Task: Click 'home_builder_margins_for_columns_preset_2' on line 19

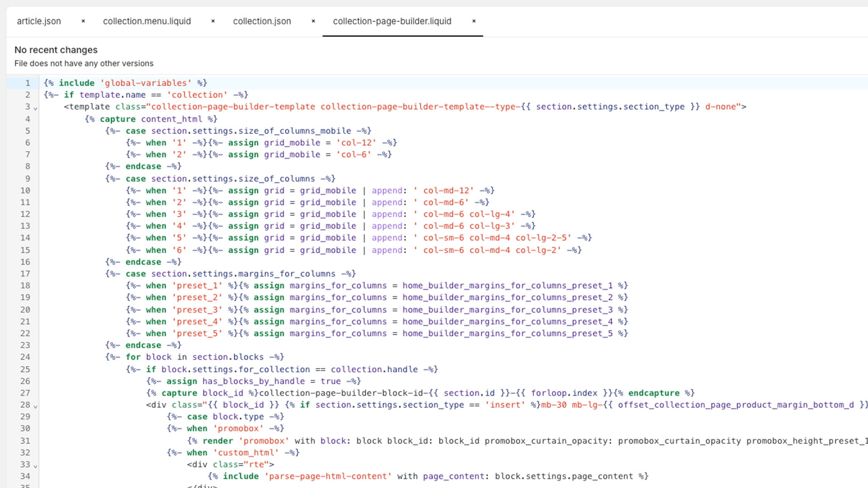Action: coord(508,297)
